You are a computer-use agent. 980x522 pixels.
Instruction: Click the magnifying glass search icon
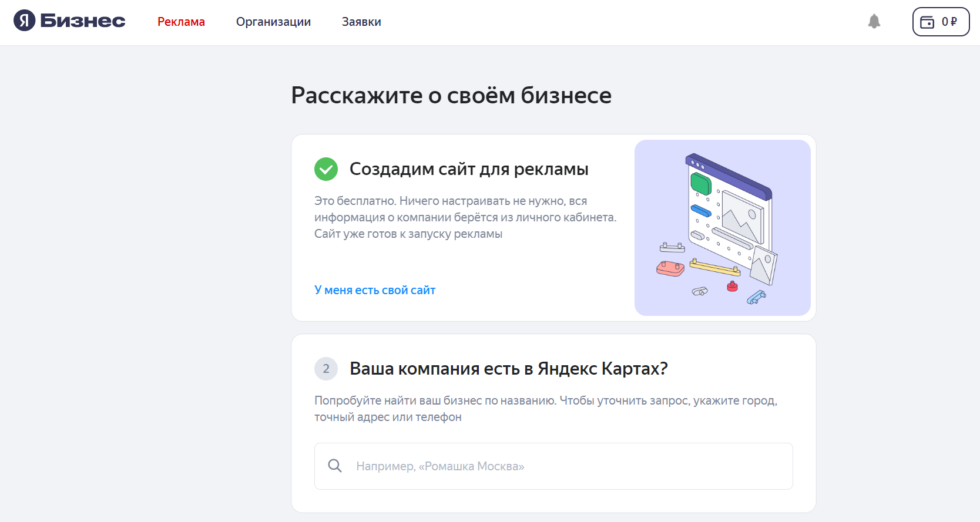point(335,466)
